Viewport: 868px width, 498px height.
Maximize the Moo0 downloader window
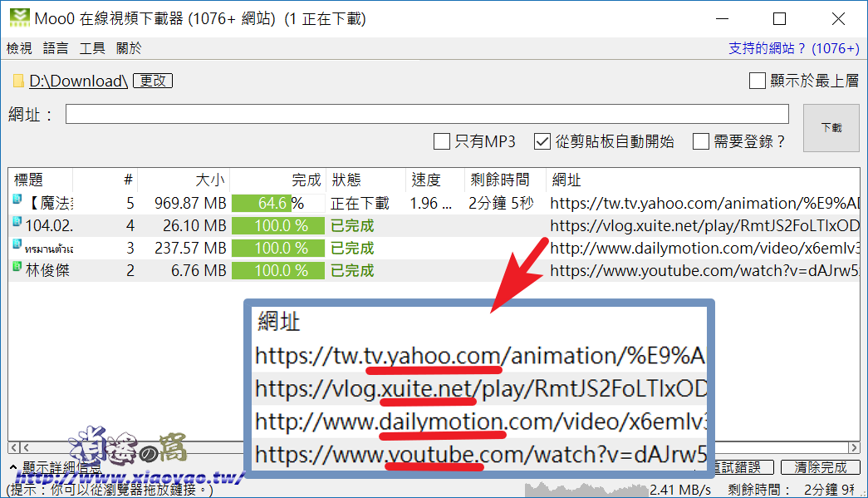click(779, 19)
